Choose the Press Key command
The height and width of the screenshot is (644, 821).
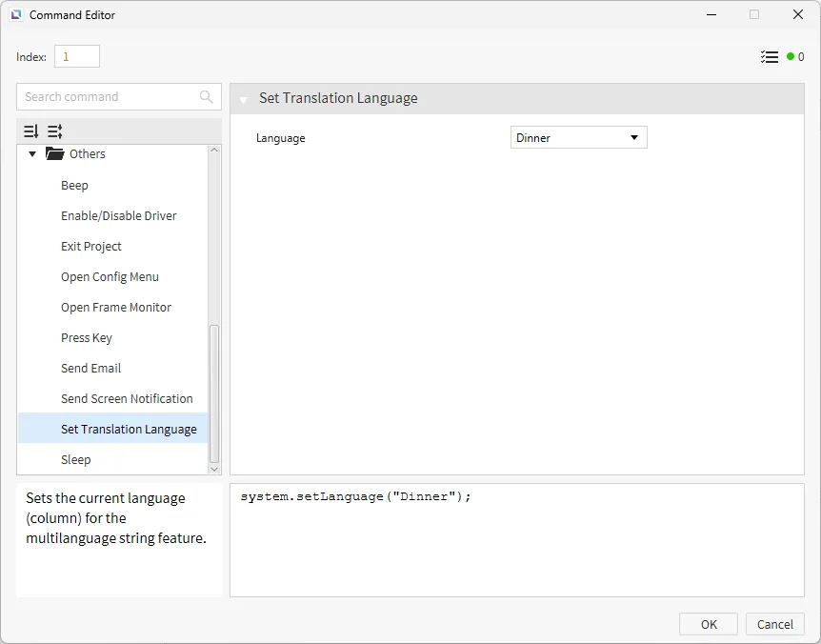coord(87,338)
